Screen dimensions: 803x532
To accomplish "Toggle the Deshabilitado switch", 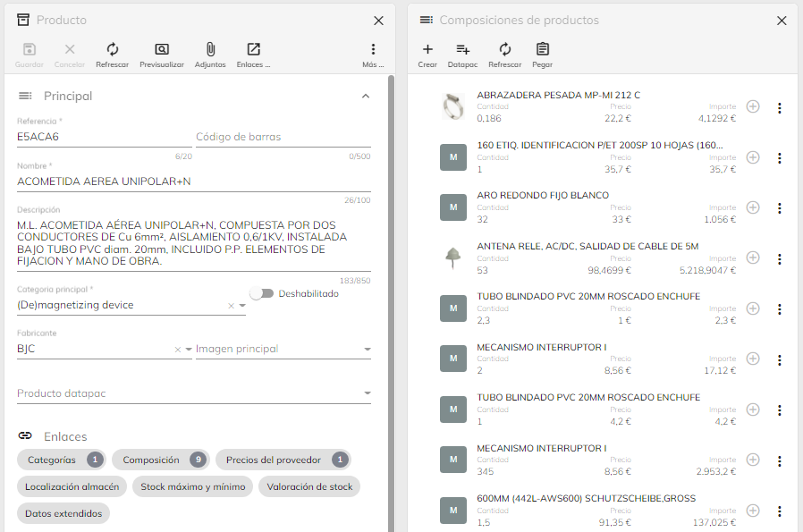I will [260, 293].
